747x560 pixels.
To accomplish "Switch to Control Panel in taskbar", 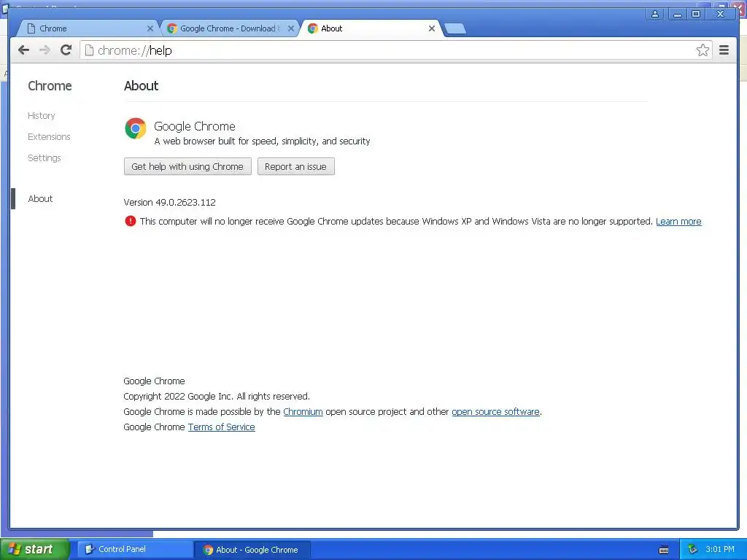I will click(x=135, y=549).
